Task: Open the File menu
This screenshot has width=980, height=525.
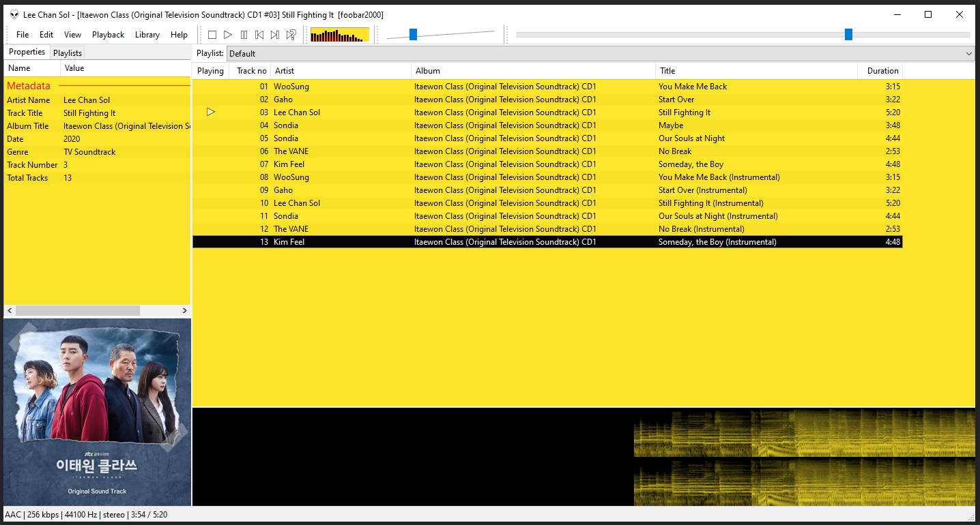Action: pyautogui.click(x=23, y=35)
